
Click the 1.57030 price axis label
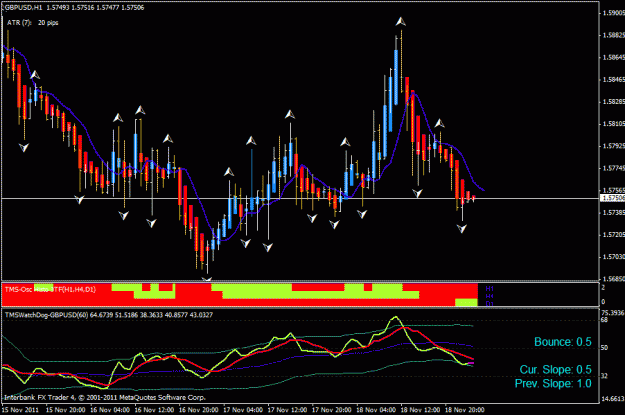pyautogui.click(x=613, y=257)
